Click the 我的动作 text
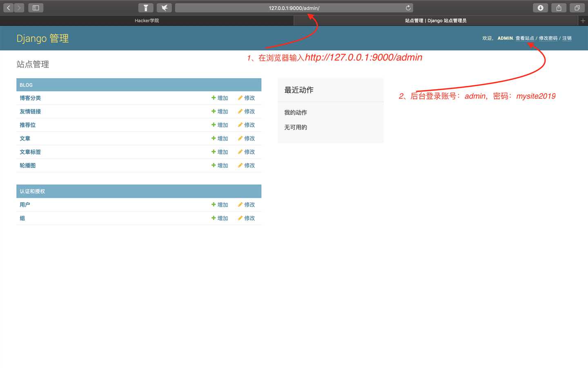Screen dimensions: 588x368 click(296, 112)
